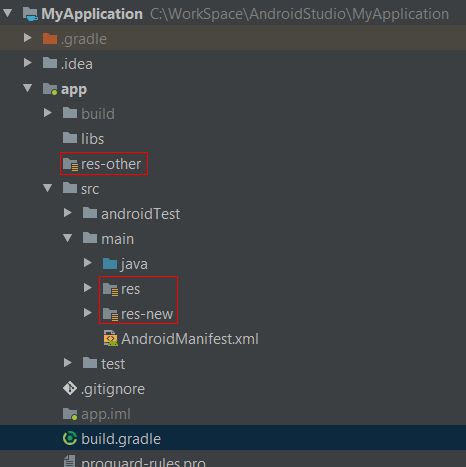Click the build folder icon
Screen dimensions: 466x467
pyautogui.click(x=70, y=113)
